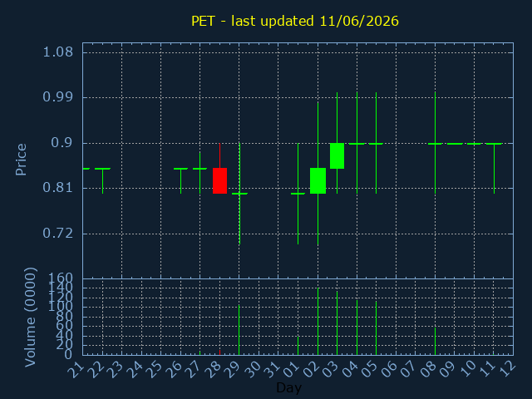Click the short volume bar for day 01
This screenshot has width=532, height=399.
tap(298, 346)
